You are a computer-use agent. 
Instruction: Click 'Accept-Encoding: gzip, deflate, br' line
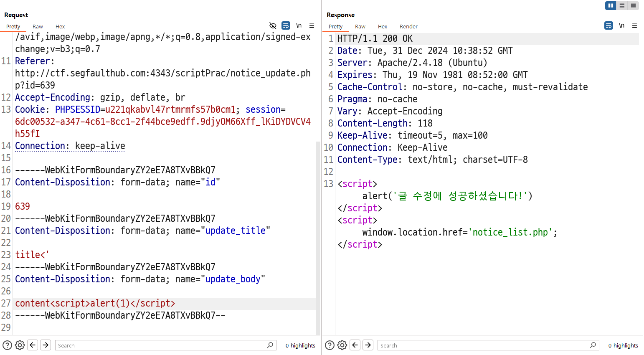100,97
